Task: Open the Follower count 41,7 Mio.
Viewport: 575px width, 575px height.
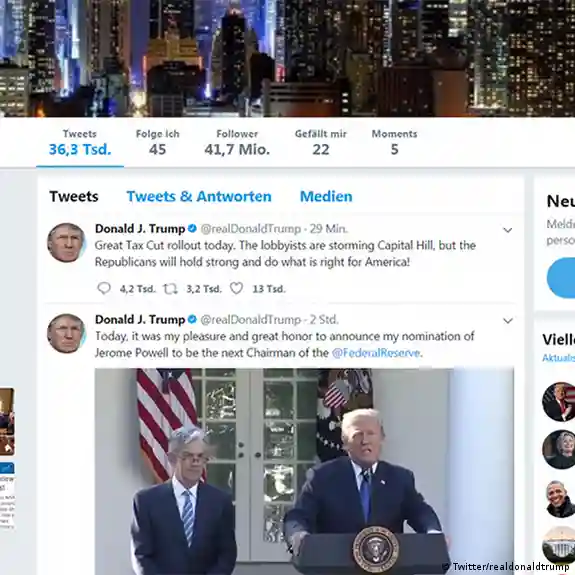Action: (x=237, y=143)
